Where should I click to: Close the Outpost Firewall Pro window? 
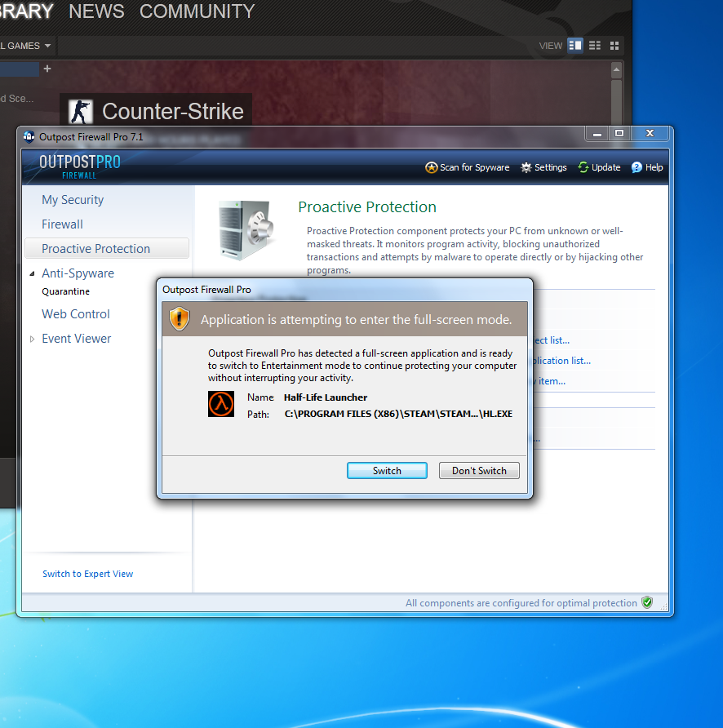pos(650,134)
